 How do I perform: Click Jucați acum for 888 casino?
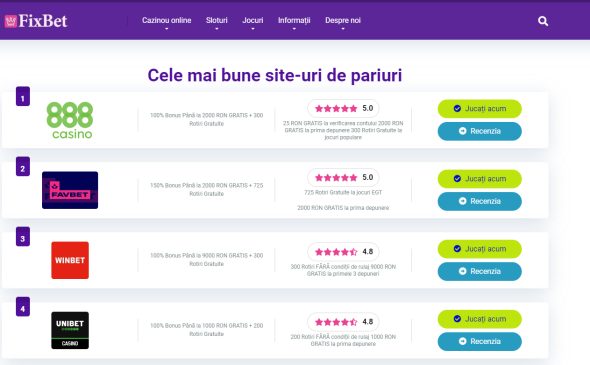479,109
